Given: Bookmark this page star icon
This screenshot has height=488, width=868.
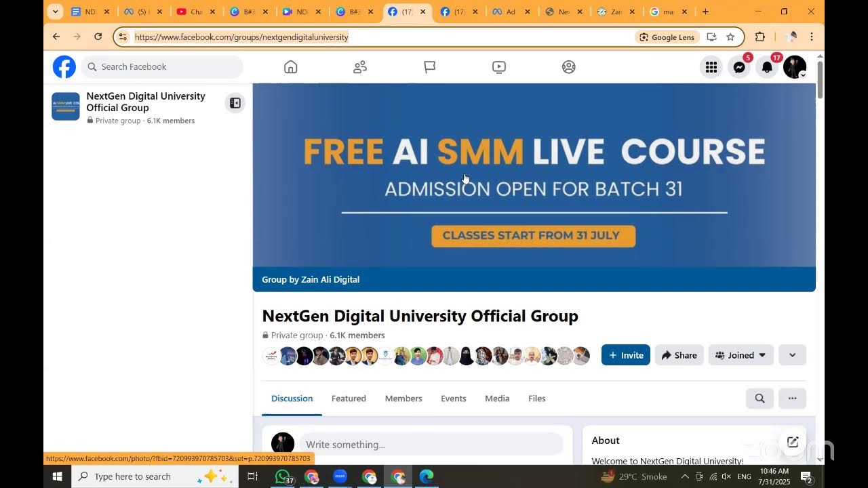Looking at the screenshot, I should click(730, 37).
